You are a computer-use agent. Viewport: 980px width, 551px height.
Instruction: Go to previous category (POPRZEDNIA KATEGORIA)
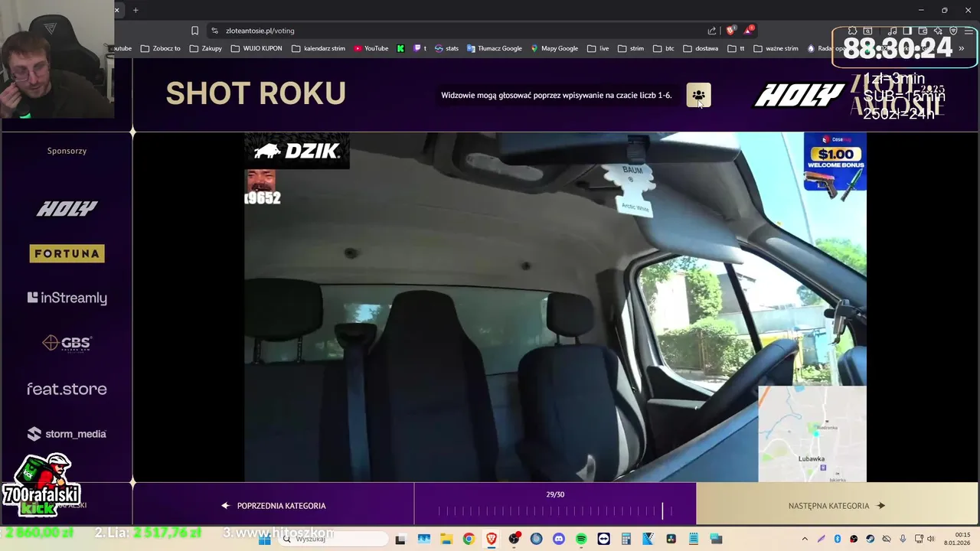click(273, 506)
